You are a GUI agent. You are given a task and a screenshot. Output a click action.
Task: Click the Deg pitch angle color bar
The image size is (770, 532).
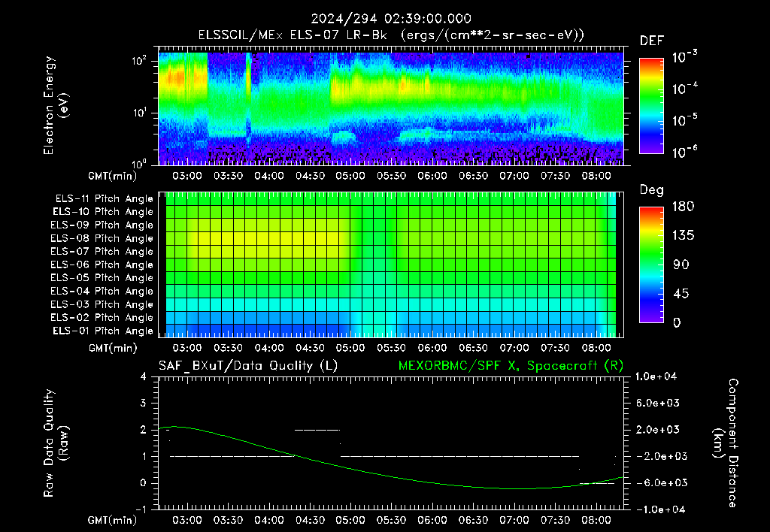tap(652, 264)
